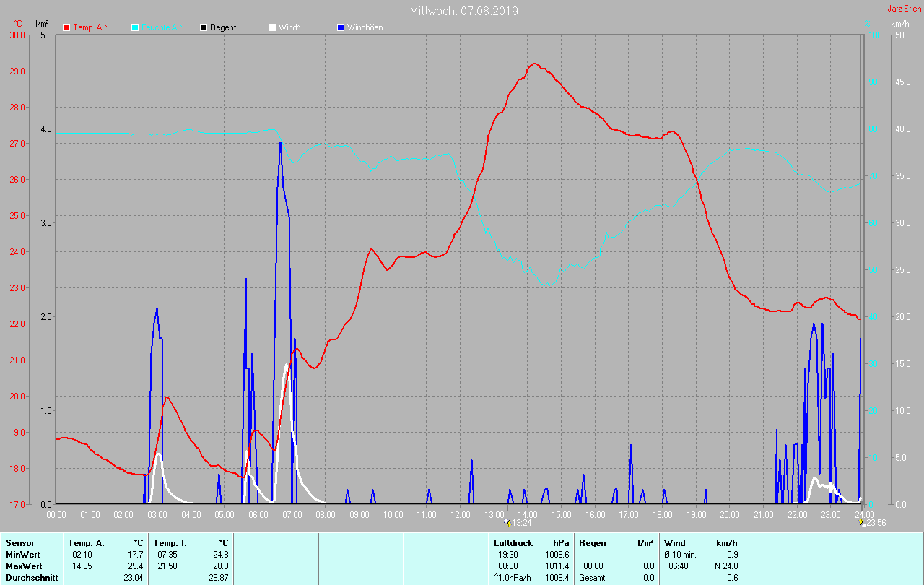Click the Mittwoch, 07.08.2019 chart title
The height and width of the screenshot is (585, 924).
tap(463, 11)
